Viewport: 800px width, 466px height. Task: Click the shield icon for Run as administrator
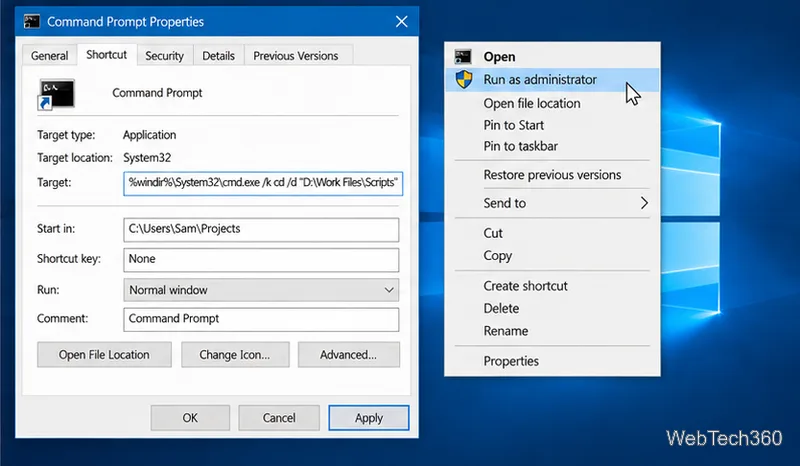(x=464, y=79)
